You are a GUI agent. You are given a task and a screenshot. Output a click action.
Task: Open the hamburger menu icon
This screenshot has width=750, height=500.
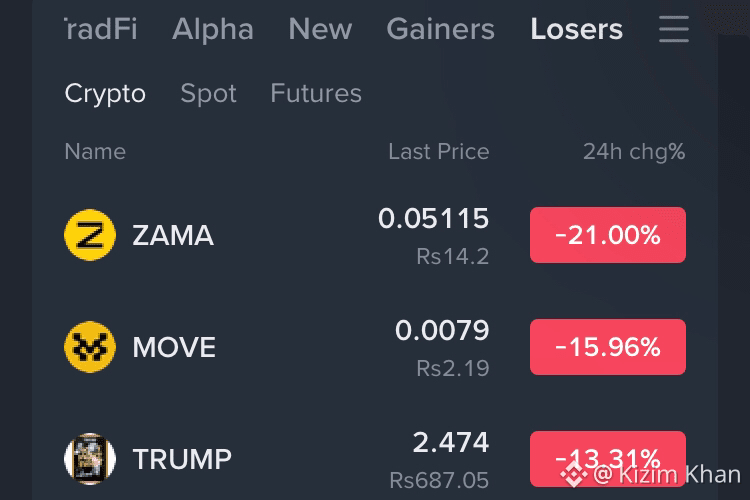(x=673, y=29)
